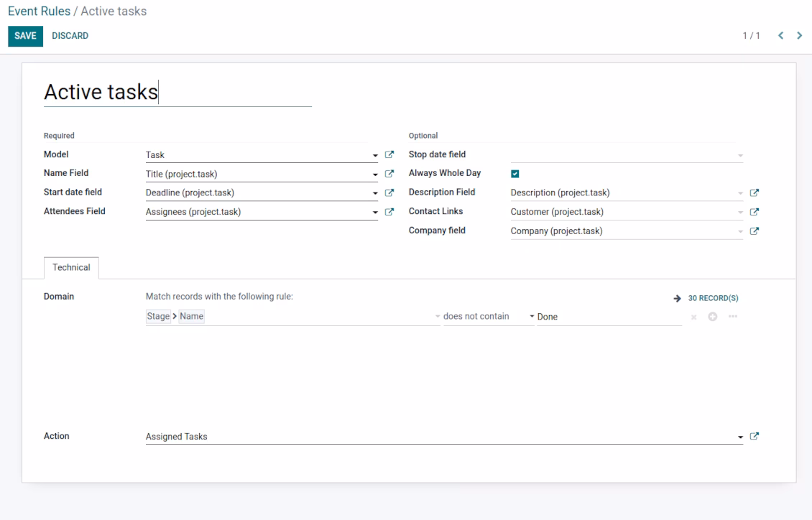Expand the Action dropdown arrow
This screenshot has width=812, height=520.
pos(741,437)
